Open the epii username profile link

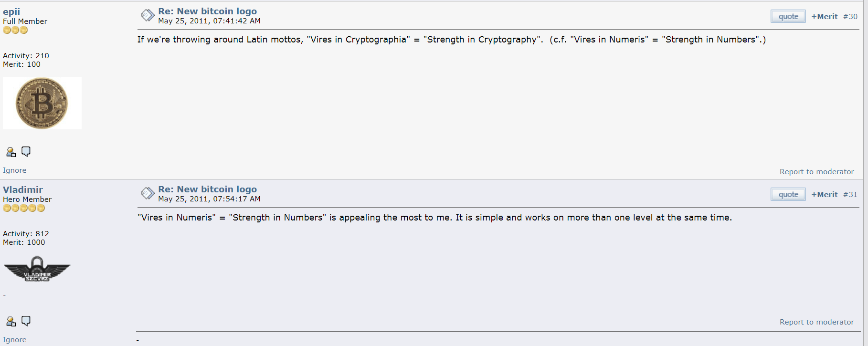pos(11,12)
